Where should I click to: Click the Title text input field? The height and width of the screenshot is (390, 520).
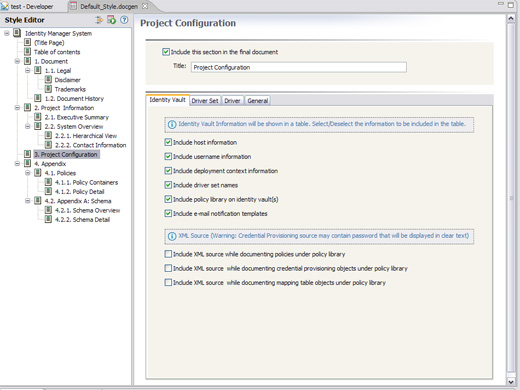pyautogui.click(x=299, y=67)
